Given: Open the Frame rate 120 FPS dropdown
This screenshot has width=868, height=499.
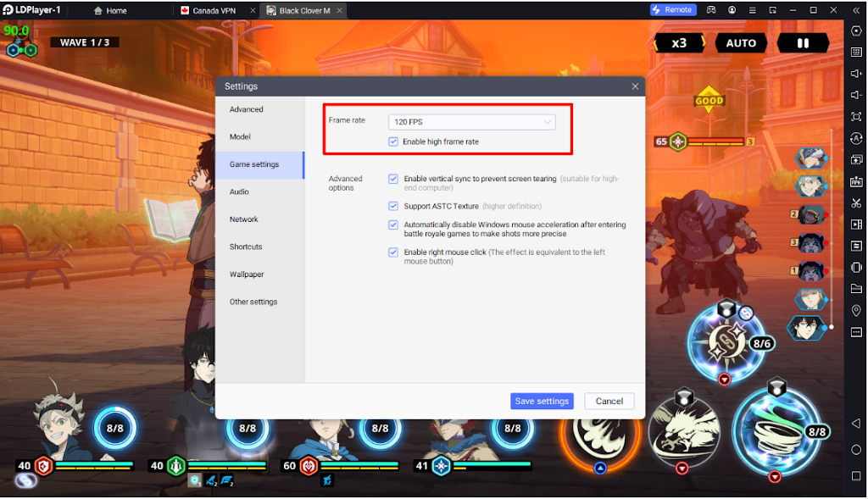Looking at the screenshot, I should [472, 122].
